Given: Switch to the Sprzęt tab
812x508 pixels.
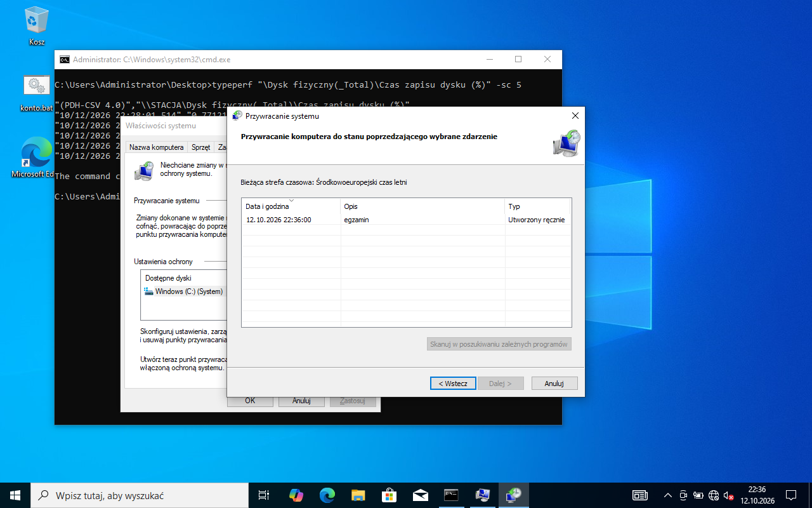Looking at the screenshot, I should click(x=200, y=147).
